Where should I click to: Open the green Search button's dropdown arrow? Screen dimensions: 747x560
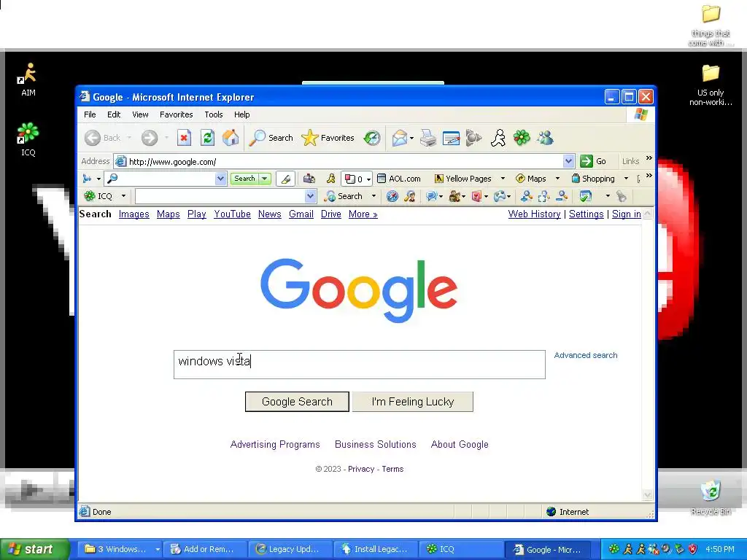click(x=264, y=179)
